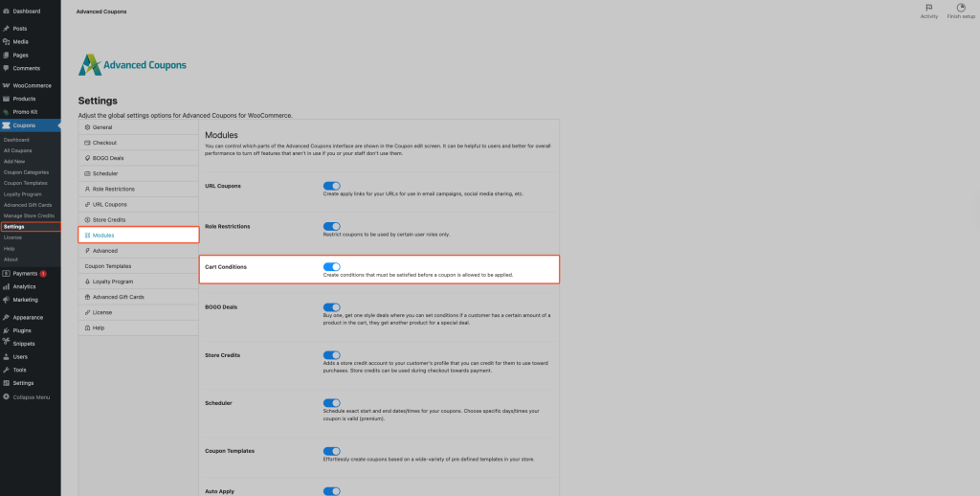Click the Plugins icon in sidebar
Screen dimensions: 980x496
7,330
